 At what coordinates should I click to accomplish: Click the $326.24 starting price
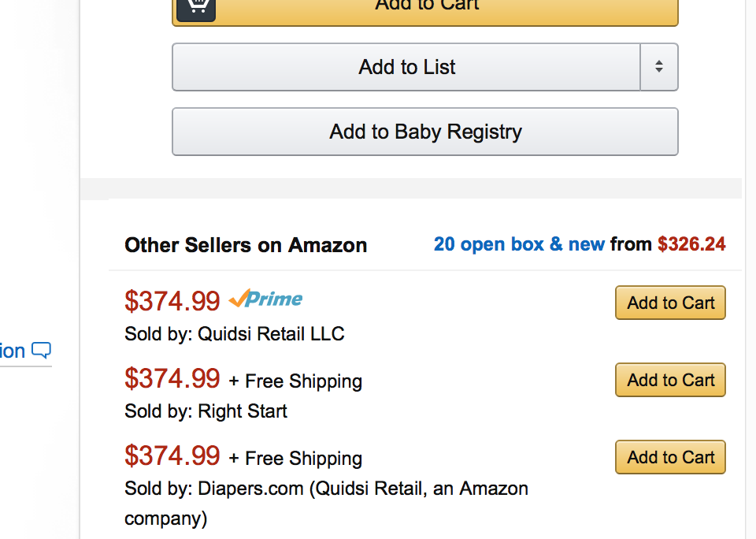coord(691,244)
